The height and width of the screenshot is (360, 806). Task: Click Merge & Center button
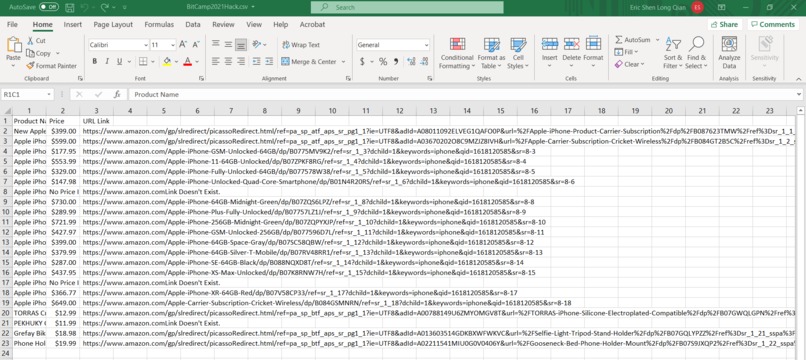click(309, 62)
